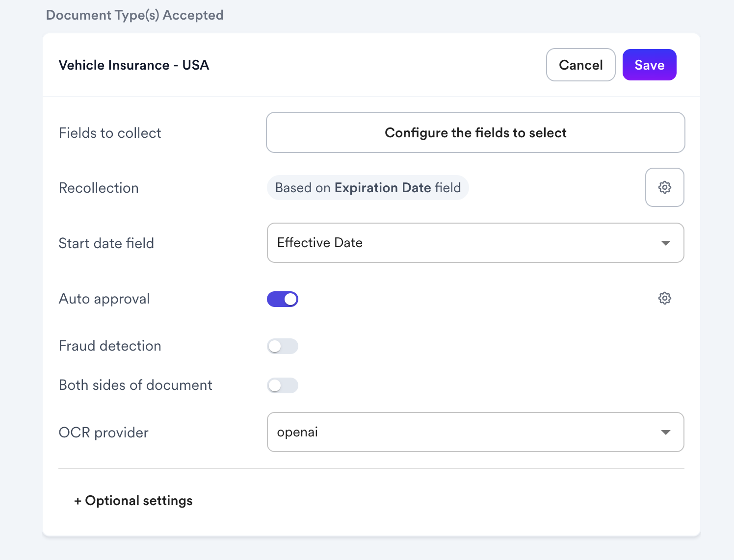The image size is (734, 560).
Task: Open the OCR provider dropdown
Action: click(475, 432)
